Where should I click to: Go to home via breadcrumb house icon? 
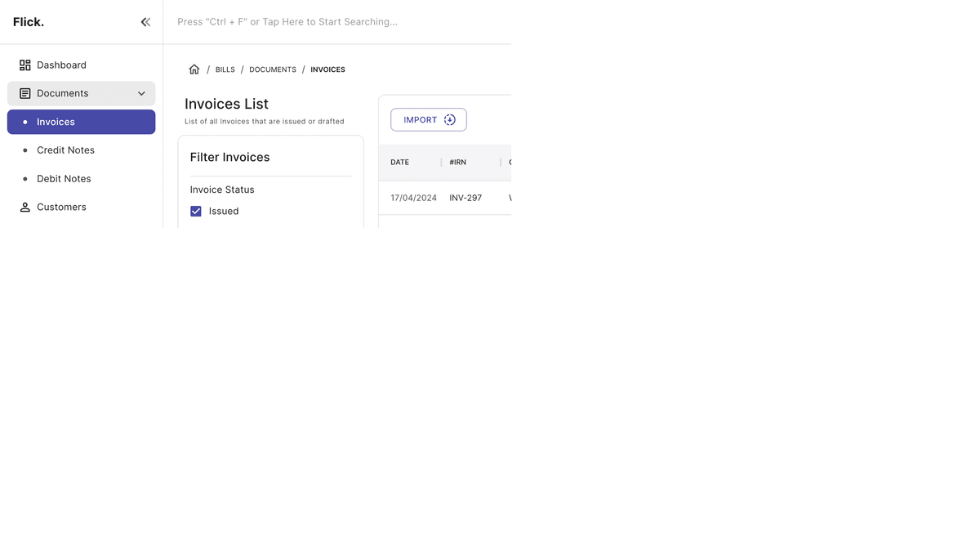[x=194, y=69]
